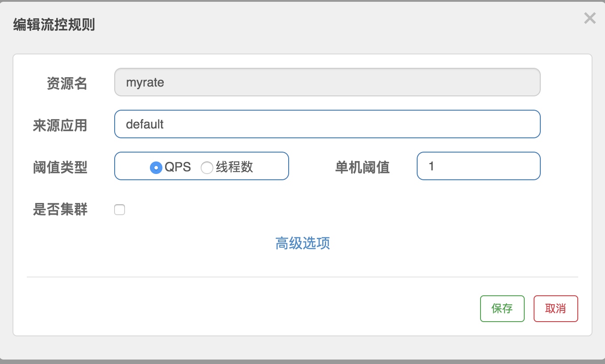The height and width of the screenshot is (364, 605).
Task: Click the 资源名 label
Action: click(67, 83)
